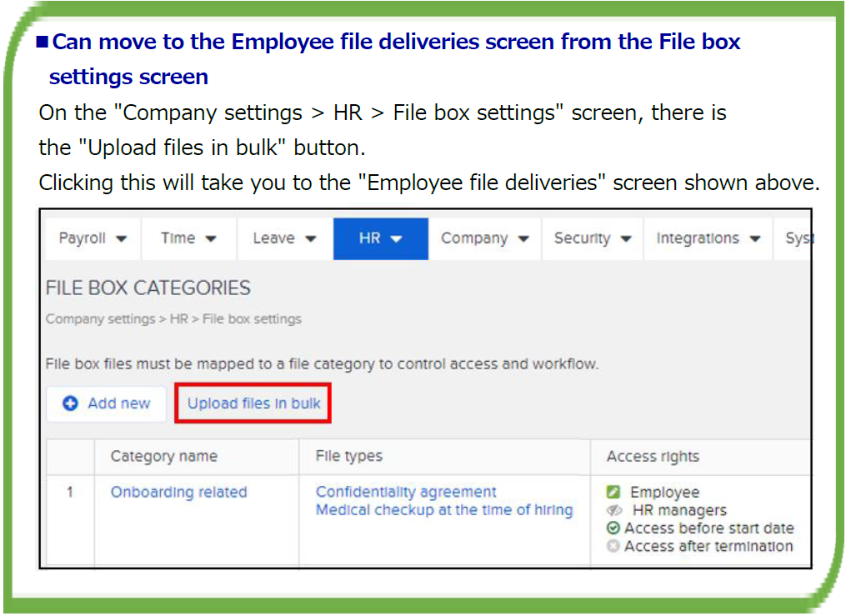Click the HR managers access text
Screen dimensions: 846x616
pos(680,510)
